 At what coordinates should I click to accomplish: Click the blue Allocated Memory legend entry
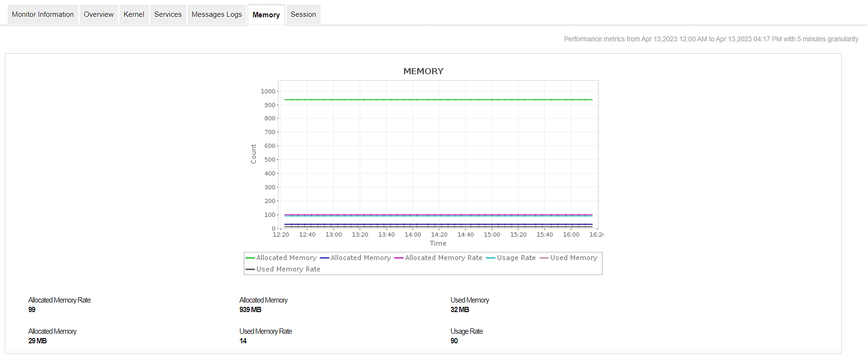356,258
